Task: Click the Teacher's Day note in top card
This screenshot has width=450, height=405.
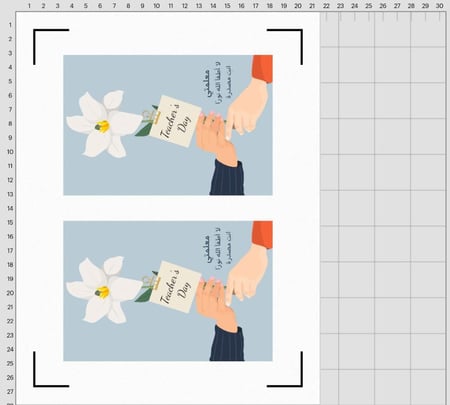Action: 176,121
